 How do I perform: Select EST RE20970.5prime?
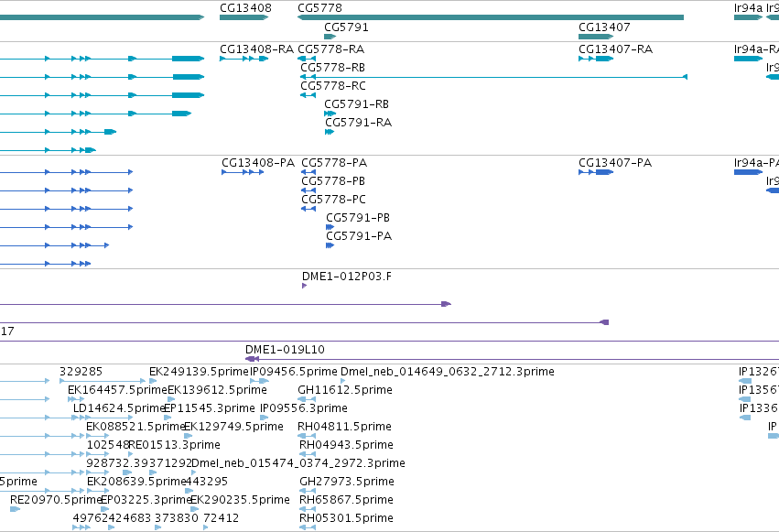point(56,500)
